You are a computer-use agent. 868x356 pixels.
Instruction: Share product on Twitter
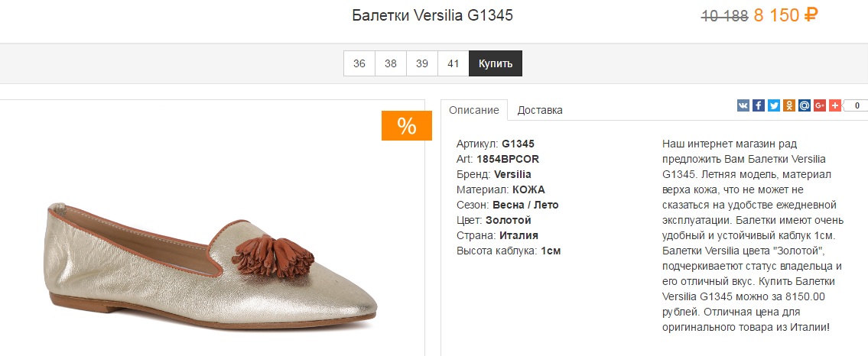[774, 105]
